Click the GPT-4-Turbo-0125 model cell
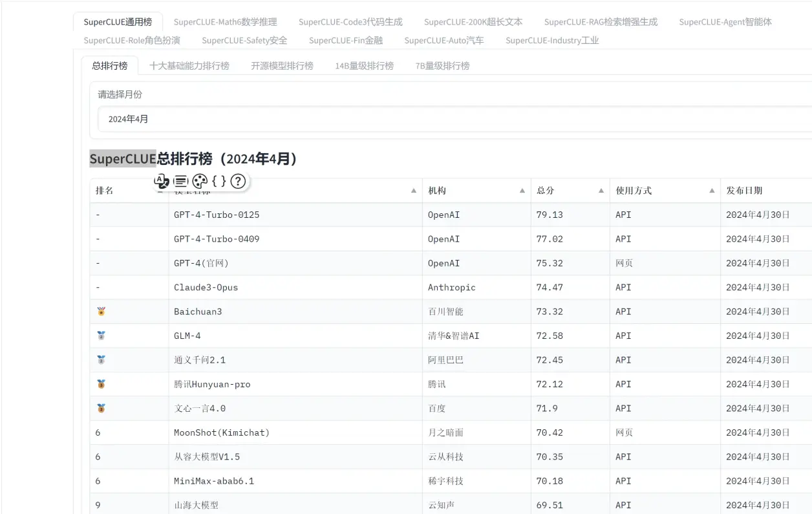Viewport: 812px width, 514px height. [x=295, y=215]
